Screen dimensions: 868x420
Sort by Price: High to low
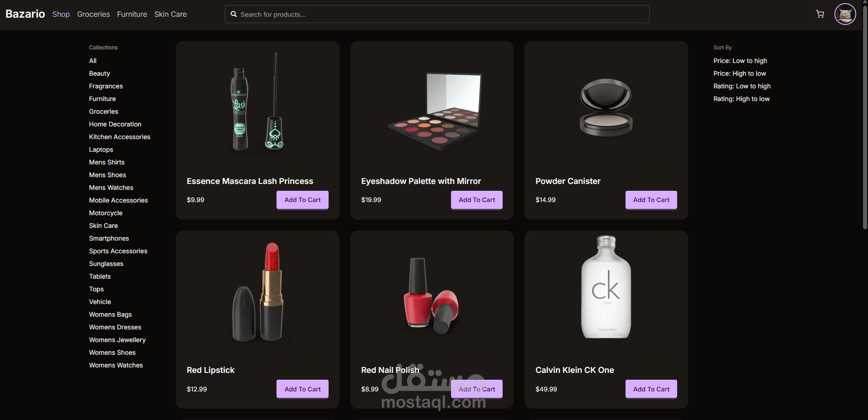[x=740, y=73]
